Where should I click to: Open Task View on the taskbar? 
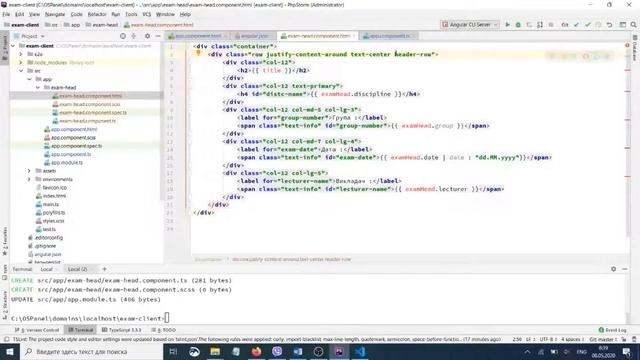(x=173, y=351)
